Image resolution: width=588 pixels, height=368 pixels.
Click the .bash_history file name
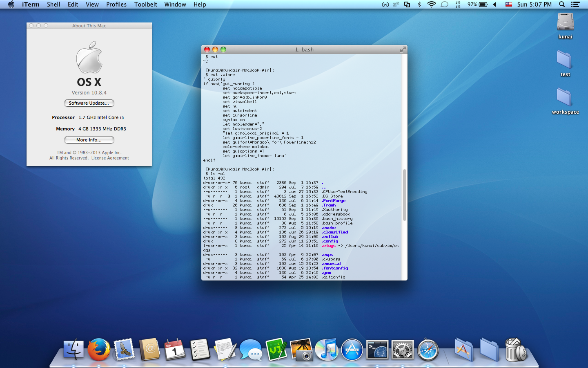(x=337, y=219)
